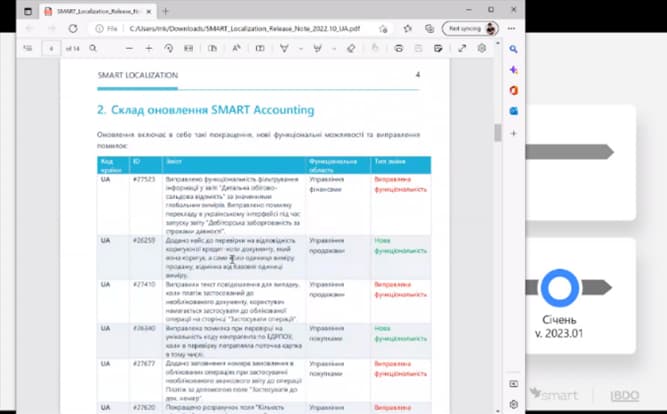The width and height of the screenshot is (667, 414).
Task: Click the ID #27410 cell
Action: click(x=144, y=284)
